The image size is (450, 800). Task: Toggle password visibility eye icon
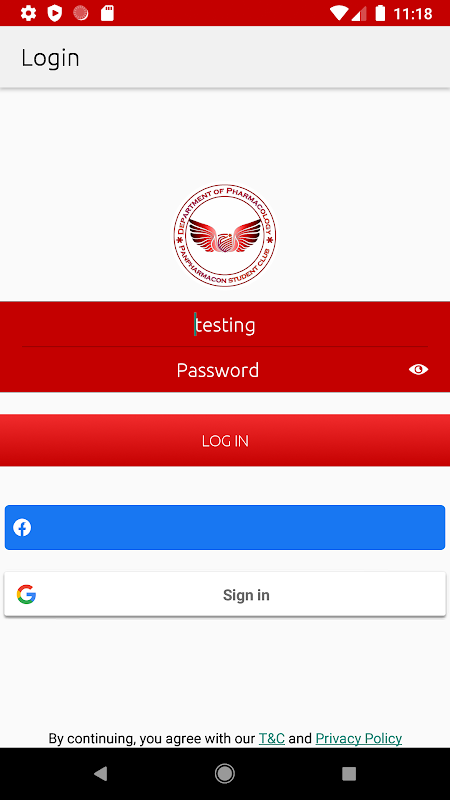pyautogui.click(x=418, y=369)
